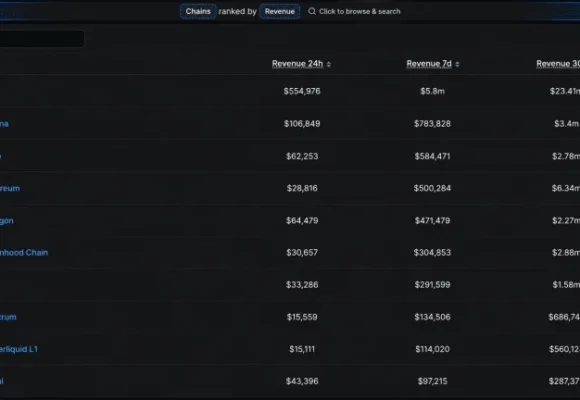Click the search magnifier icon

pos(312,11)
